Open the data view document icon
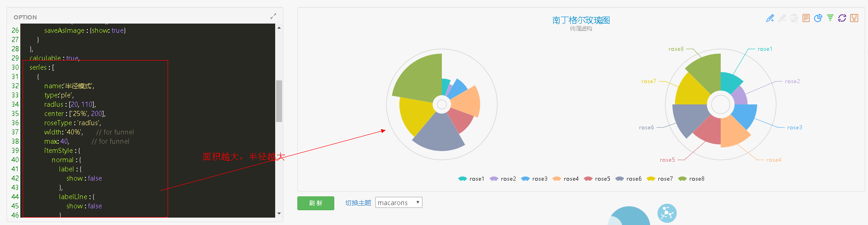Image resolution: width=868 pixels, height=225 pixels. coord(806,18)
